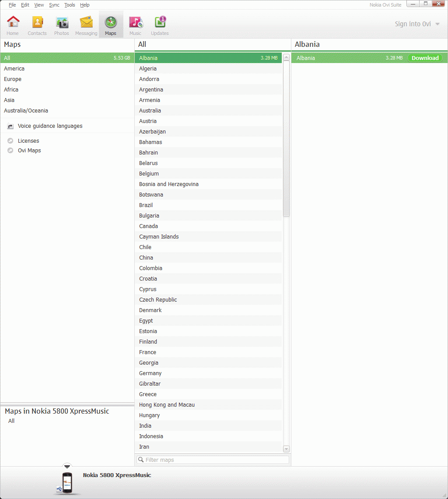Click the Filter maps search field
This screenshot has height=499, width=448.
(213, 460)
